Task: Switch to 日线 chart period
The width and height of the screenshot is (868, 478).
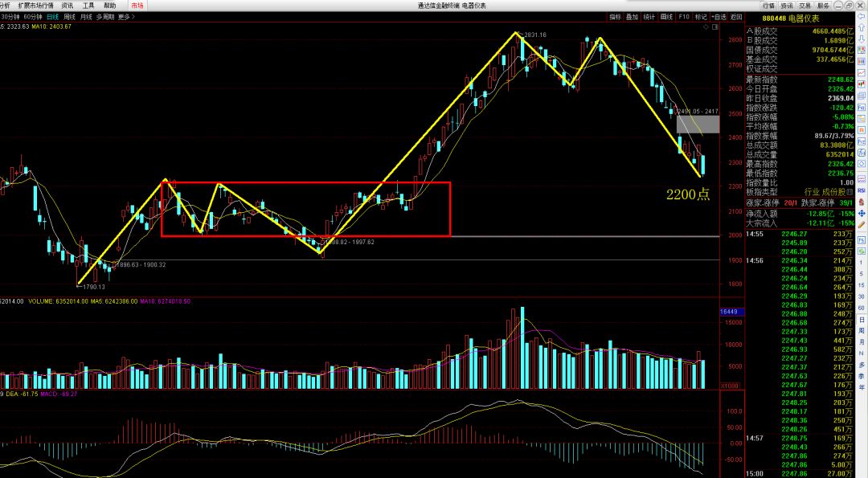Action: coord(53,17)
